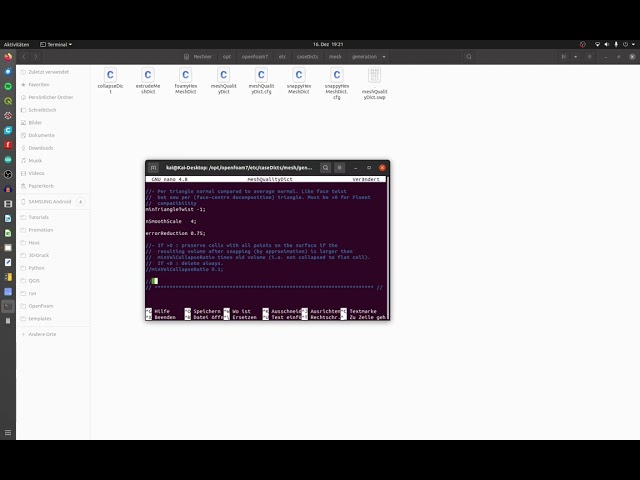Open Thunderbird in the dock
Screen dimensions: 640x480
tap(8, 71)
